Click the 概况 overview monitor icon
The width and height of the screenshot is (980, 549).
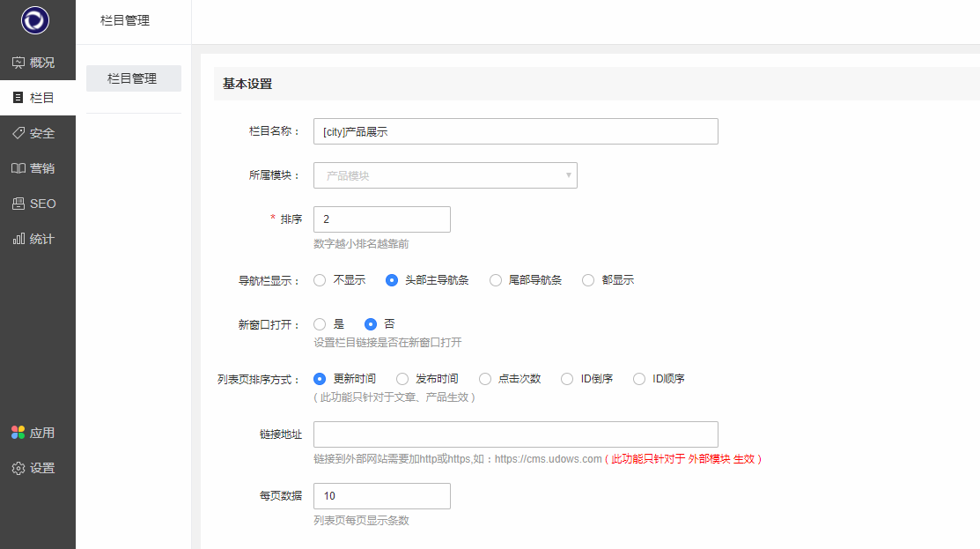coord(18,63)
